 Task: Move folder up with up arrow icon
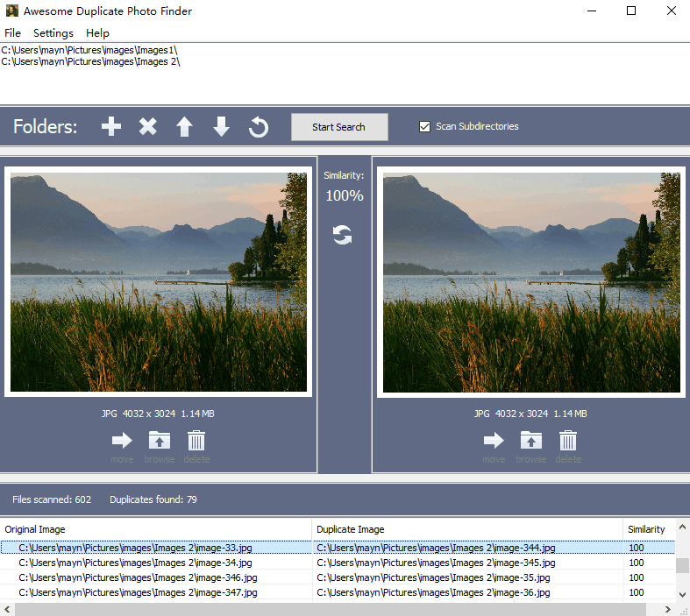184,127
